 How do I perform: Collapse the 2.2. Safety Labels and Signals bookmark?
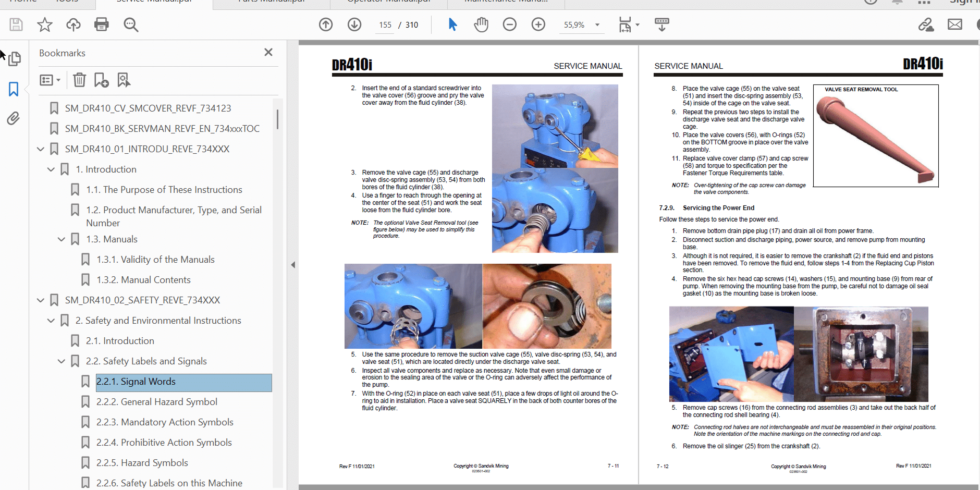point(62,361)
